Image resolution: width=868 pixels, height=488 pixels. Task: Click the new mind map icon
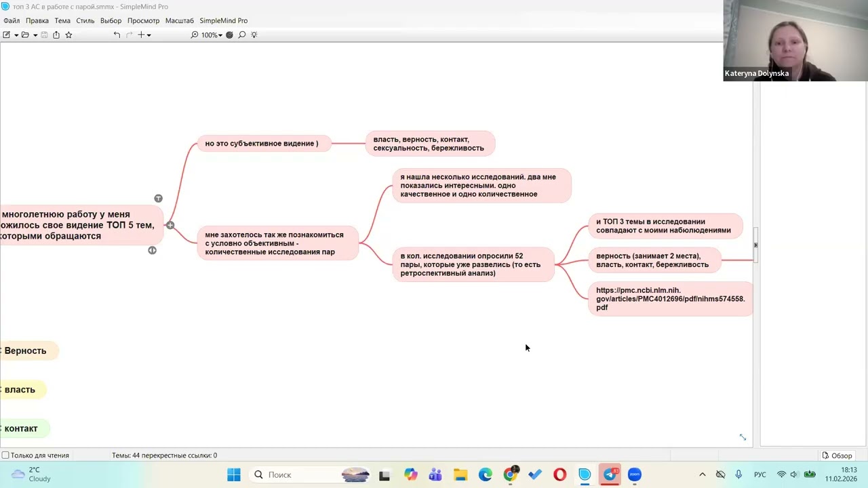pos(6,35)
